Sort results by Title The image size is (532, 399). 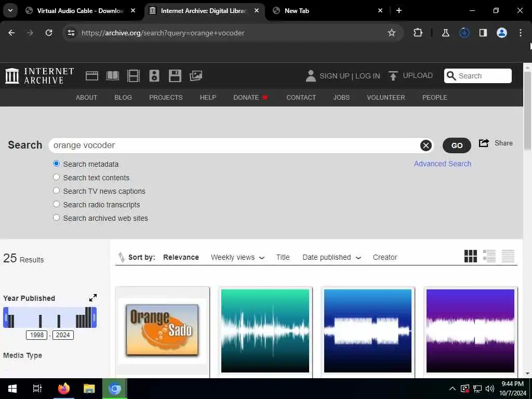pyautogui.click(x=283, y=257)
